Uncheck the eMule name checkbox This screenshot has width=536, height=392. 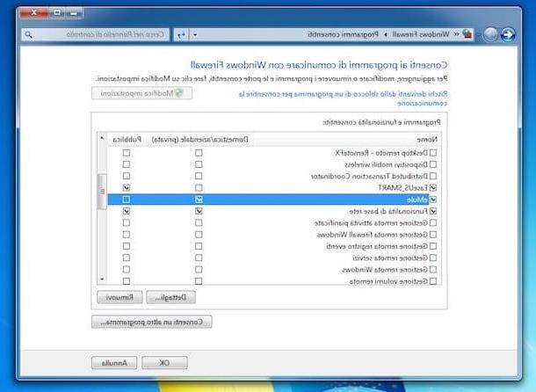pos(433,200)
